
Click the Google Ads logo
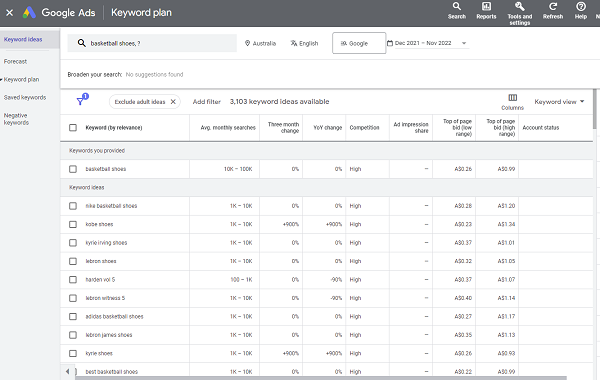coord(29,13)
